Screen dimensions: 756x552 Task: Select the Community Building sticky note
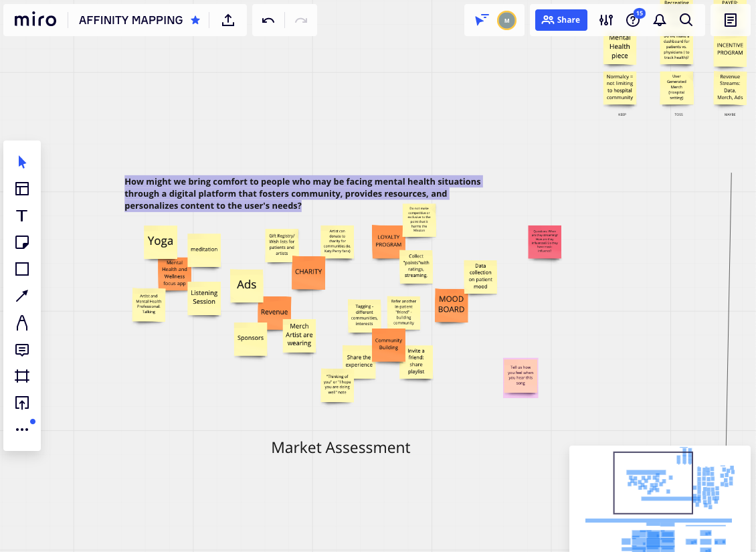click(389, 345)
